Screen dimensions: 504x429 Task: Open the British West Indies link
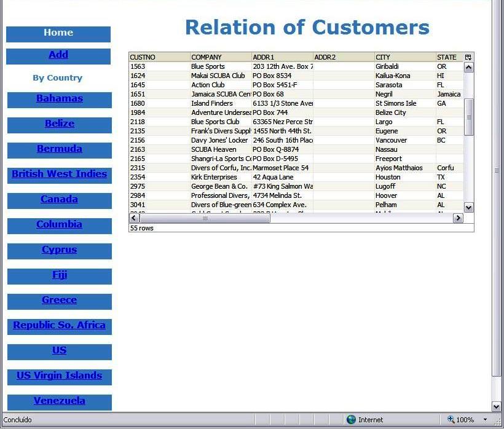tap(60, 175)
